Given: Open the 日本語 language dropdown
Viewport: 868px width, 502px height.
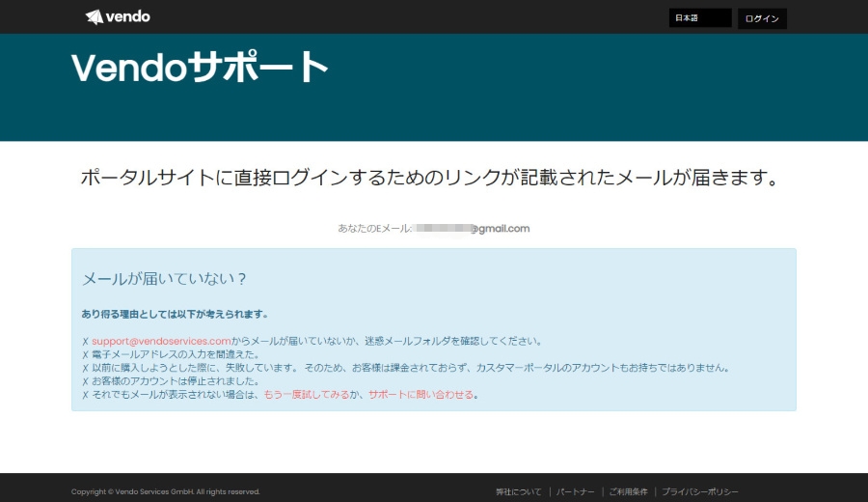Looking at the screenshot, I should (700, 18).
